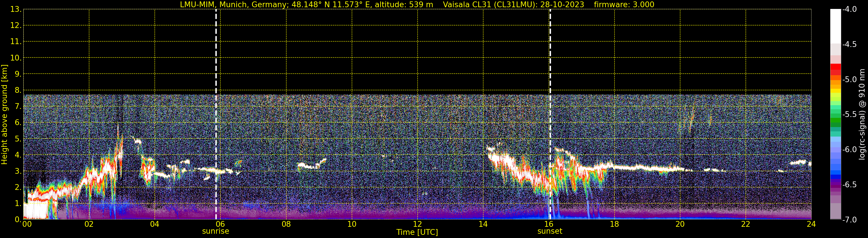Click the '-4.0' colorbar tick label
Screen dimensions: 868x238
(849, 10)
